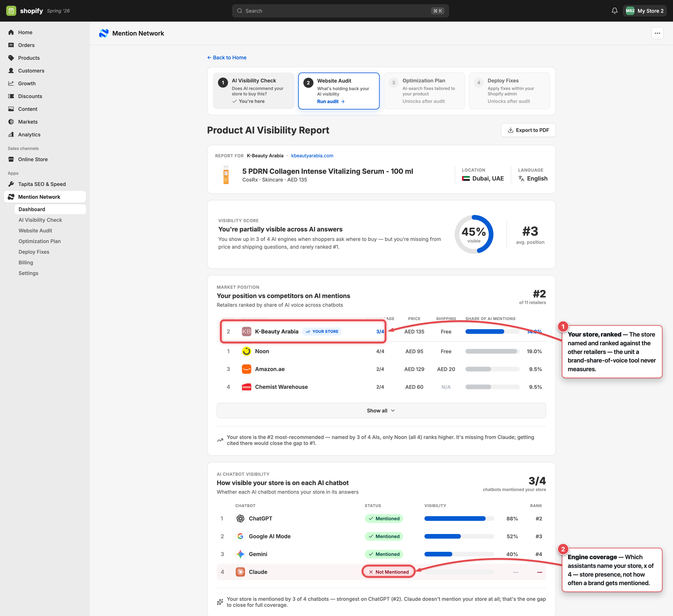Viewport: 673px width, 616px height.
Task: Open Billing sidebar item
Action: pyautogui.click(x=26, y=263)
